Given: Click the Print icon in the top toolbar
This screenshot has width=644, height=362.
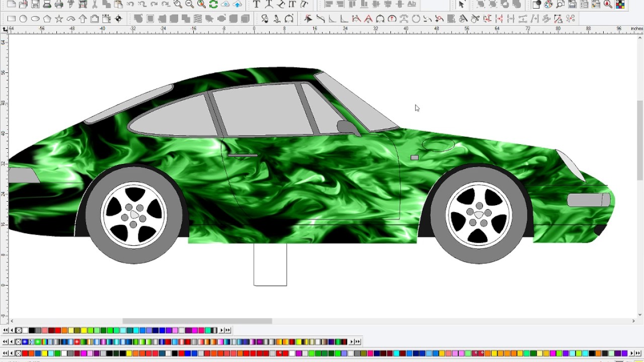Looking at the screenshot, I should pyautogui.click(x=59, y=4).
